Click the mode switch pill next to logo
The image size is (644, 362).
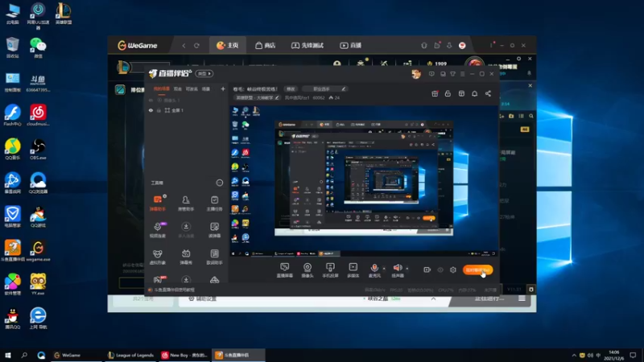pyautogui.click(x=204, y=73)
